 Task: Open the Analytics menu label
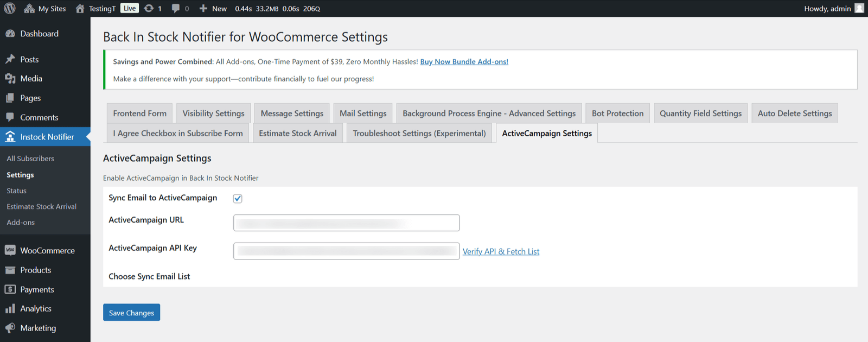[36, 309]
